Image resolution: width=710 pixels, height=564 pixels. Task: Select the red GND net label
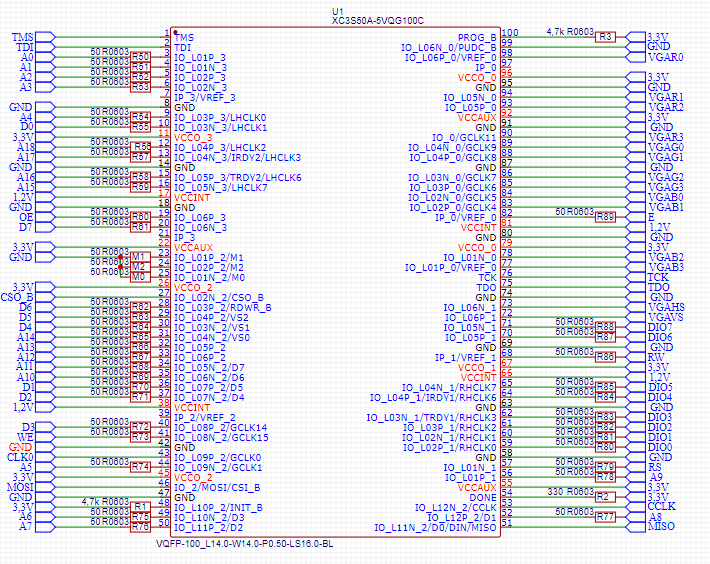[20, 447]
